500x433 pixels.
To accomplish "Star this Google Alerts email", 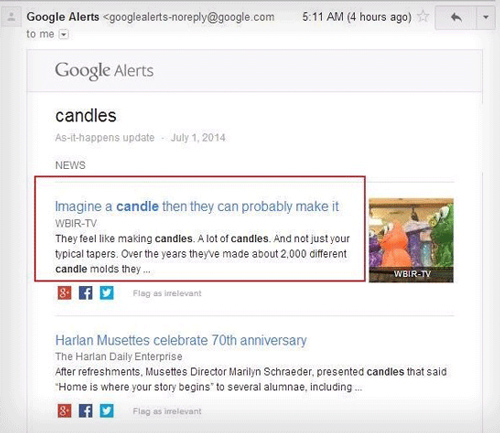I will (x=423, y=16).
